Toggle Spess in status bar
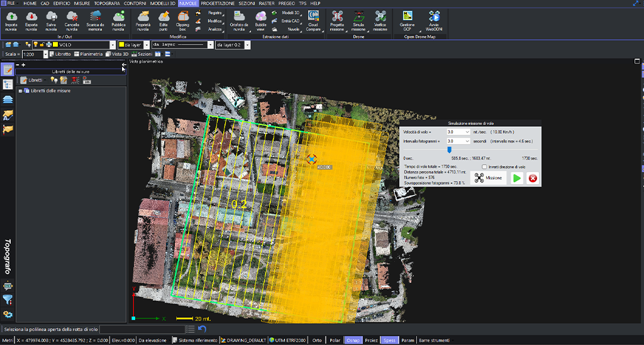 (x=389, y=340)
